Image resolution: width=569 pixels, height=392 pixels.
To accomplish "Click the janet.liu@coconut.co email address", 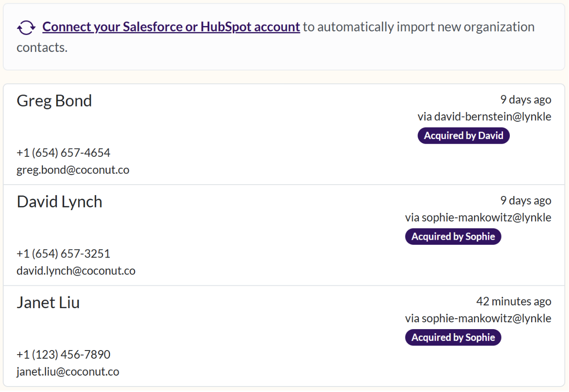I will click(68, 372).
